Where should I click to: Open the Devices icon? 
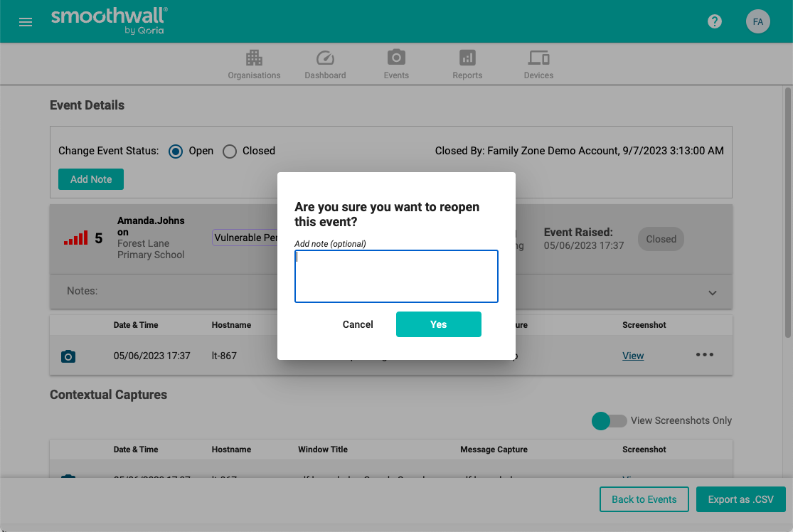click(x=538, y=58)
